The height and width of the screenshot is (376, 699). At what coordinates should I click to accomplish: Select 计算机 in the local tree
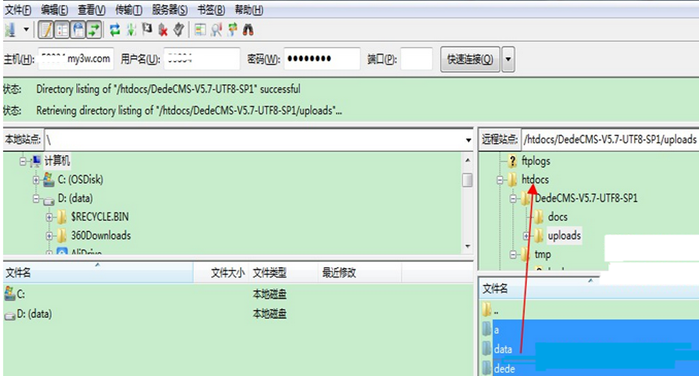pos(57,161)
